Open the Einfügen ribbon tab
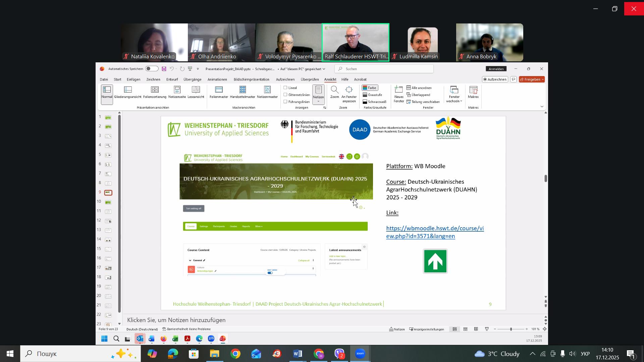Viewport: 644px width, 362px height. point(133,79)
